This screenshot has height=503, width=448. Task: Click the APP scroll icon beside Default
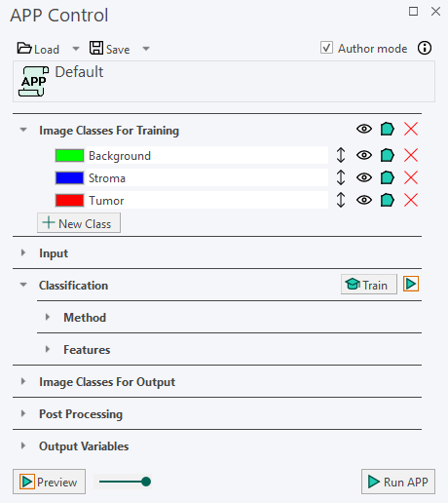[34, 81]
